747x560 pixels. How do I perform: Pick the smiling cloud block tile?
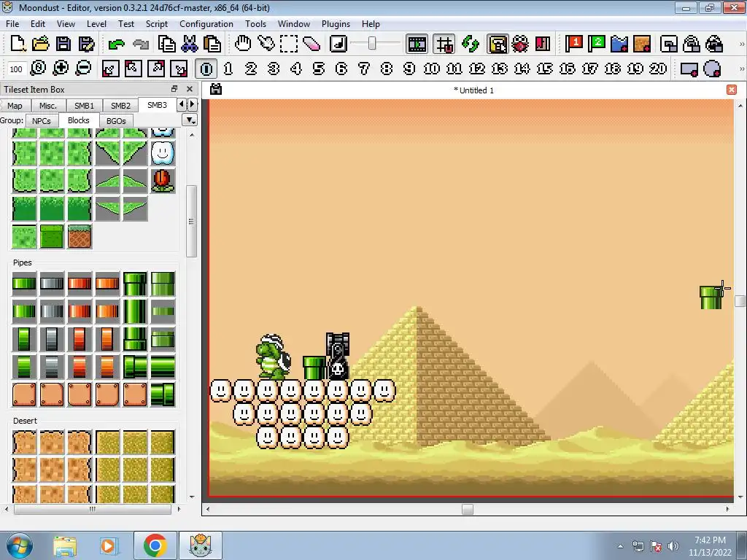point(163,153)
